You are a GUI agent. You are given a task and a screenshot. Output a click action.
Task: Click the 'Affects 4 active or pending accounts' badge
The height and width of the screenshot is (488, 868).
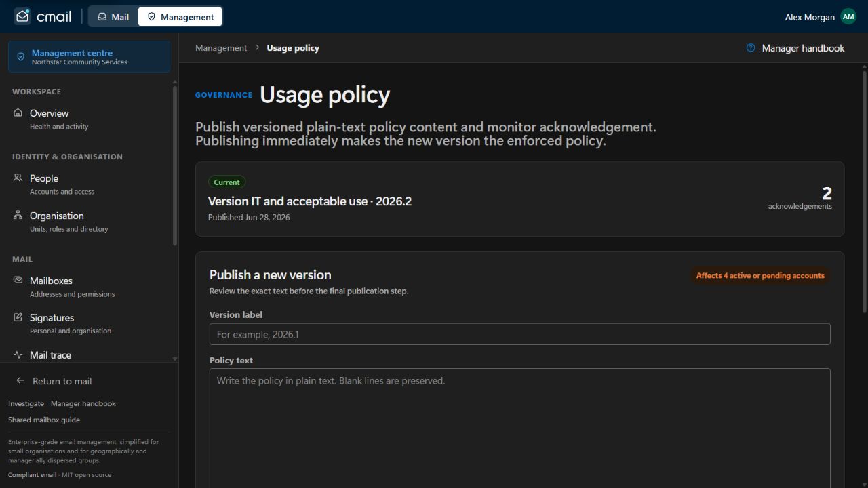(x=760, y=276)
